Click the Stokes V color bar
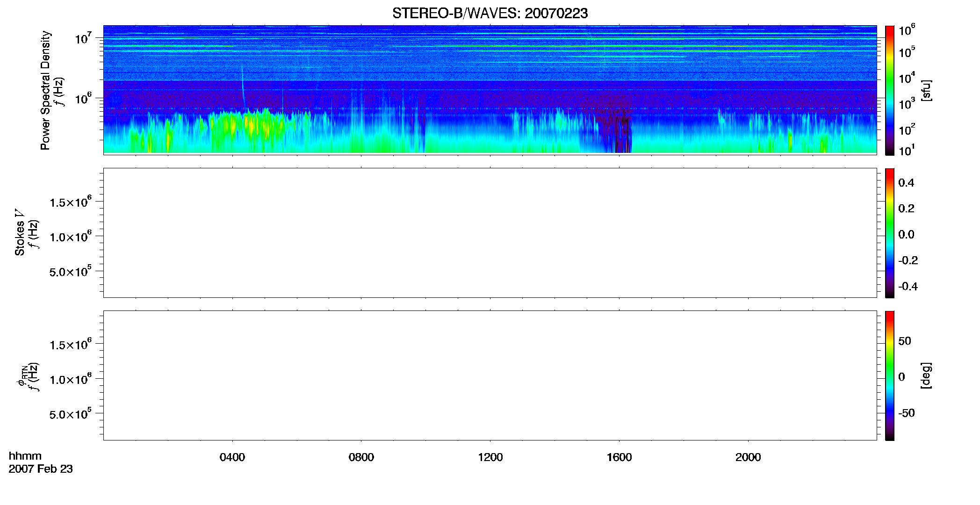The height and width of the screenshot is (505, 980). [889, 233]
